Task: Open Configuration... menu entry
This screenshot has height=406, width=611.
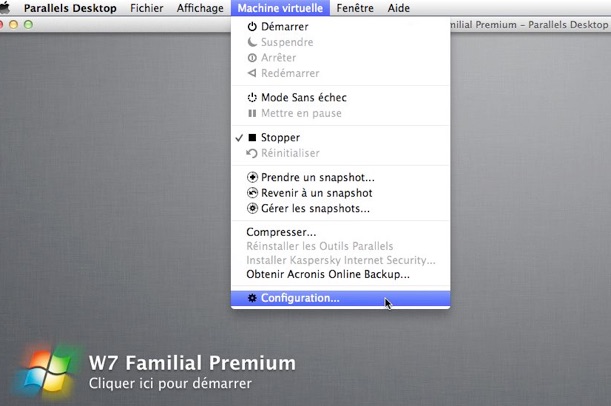Action: tap(341, 298)
